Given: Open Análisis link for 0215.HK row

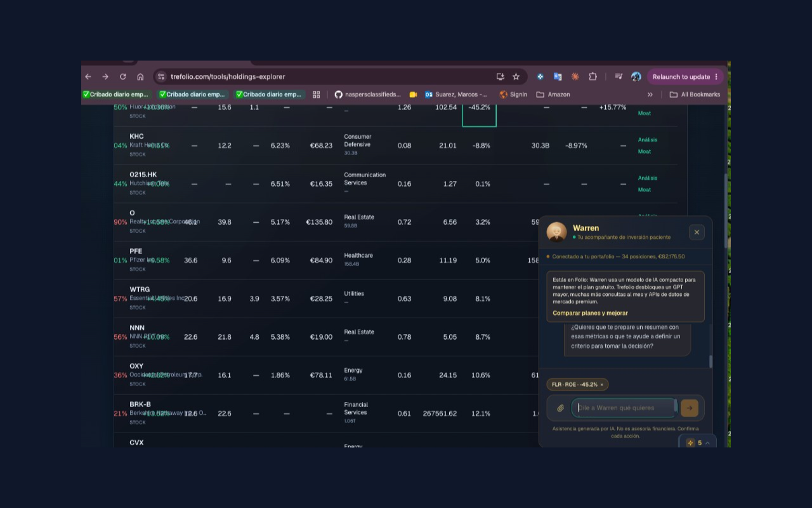Looking at the screenshot, I should coord(648,178).
